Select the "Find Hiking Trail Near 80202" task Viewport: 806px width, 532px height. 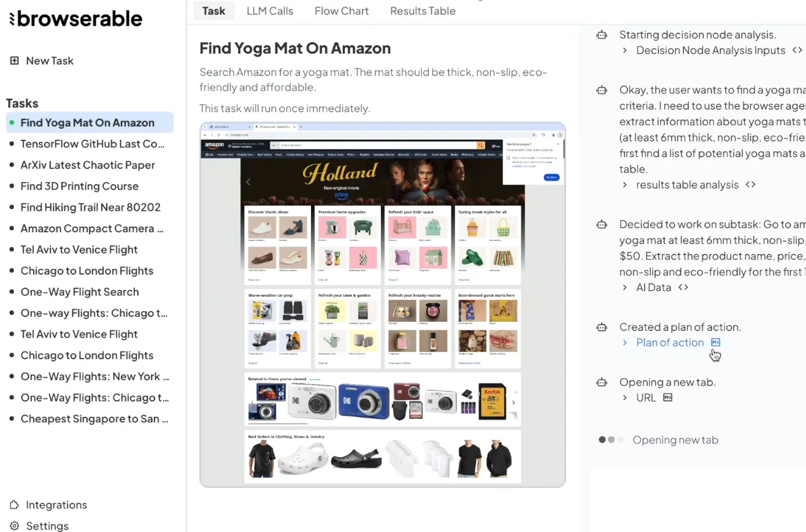90,207
